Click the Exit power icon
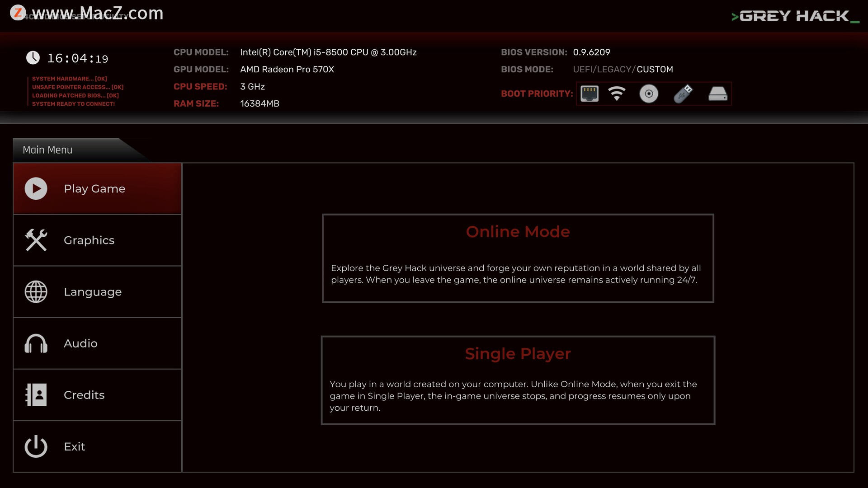 click(36, 446)
